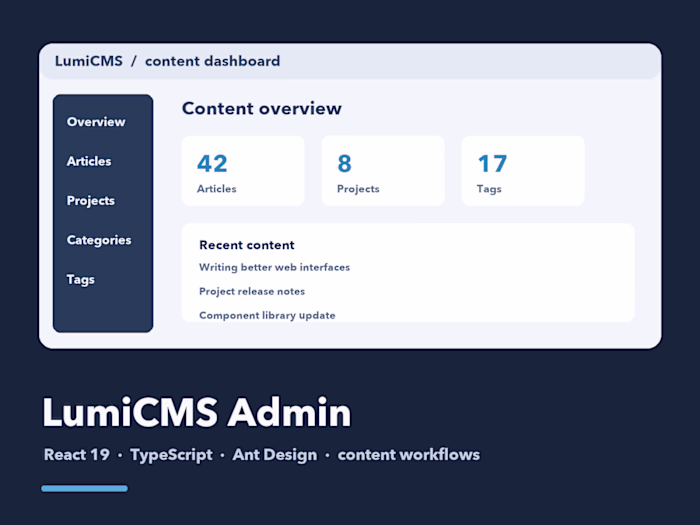Open Categories from the sidebar
Image resolution: width=700 pixels, height=525 pixels.
coord(99,240)
